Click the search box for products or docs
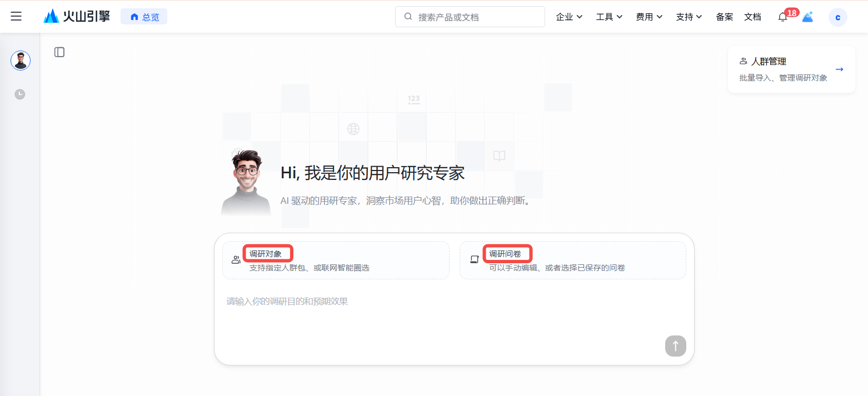868x396 pixels. pyautogui.click(x=470, y=17)
